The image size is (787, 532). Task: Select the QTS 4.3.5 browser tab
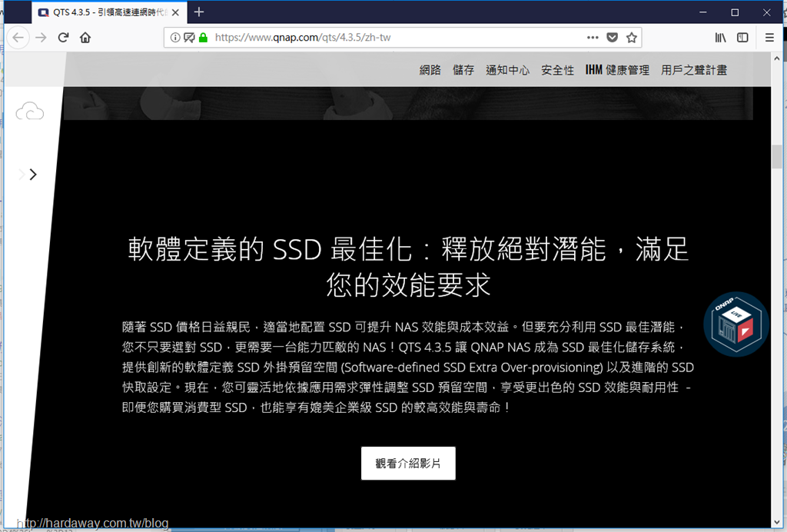[109, 12]
